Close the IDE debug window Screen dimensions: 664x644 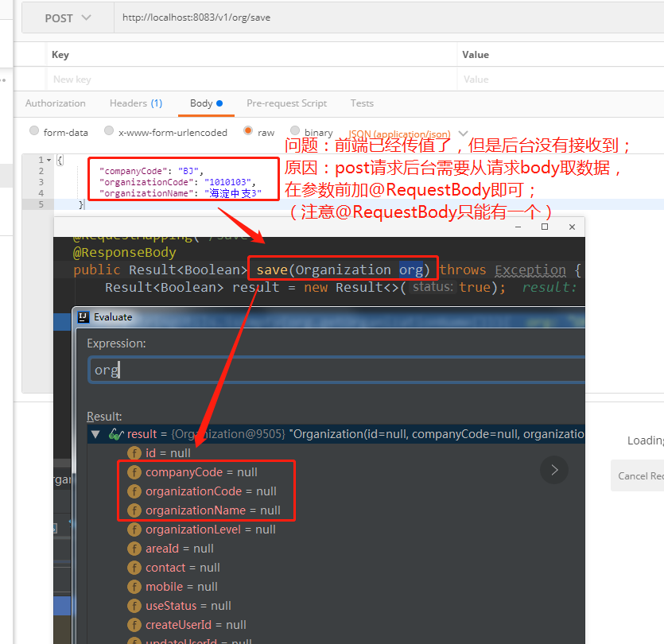point(572,227)
